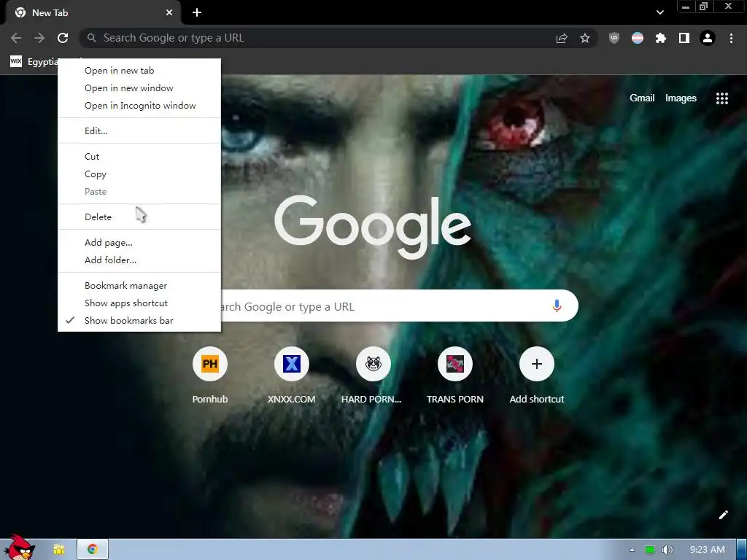Open the Extensions puzzle piece menu
The width and height of the screenshot is (747, 560).
[x=661, y=38]
